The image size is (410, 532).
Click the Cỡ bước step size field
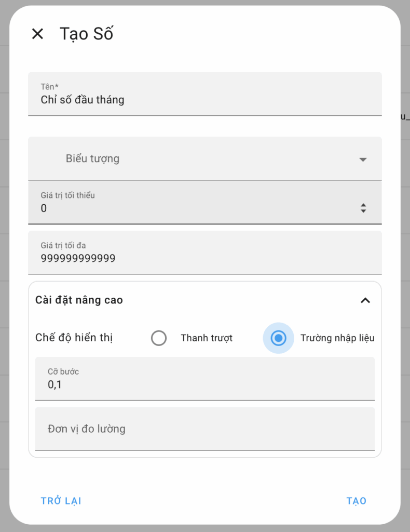[x=204, y=379]
